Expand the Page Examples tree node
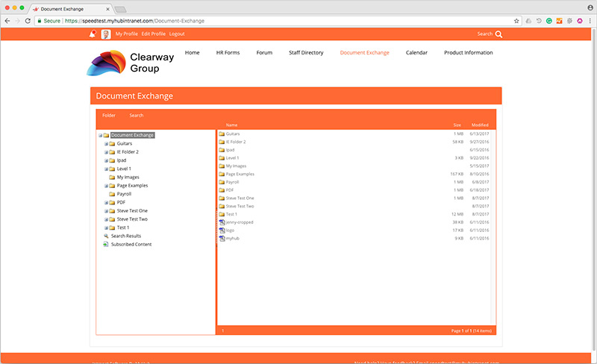 (x=106, y=186)
